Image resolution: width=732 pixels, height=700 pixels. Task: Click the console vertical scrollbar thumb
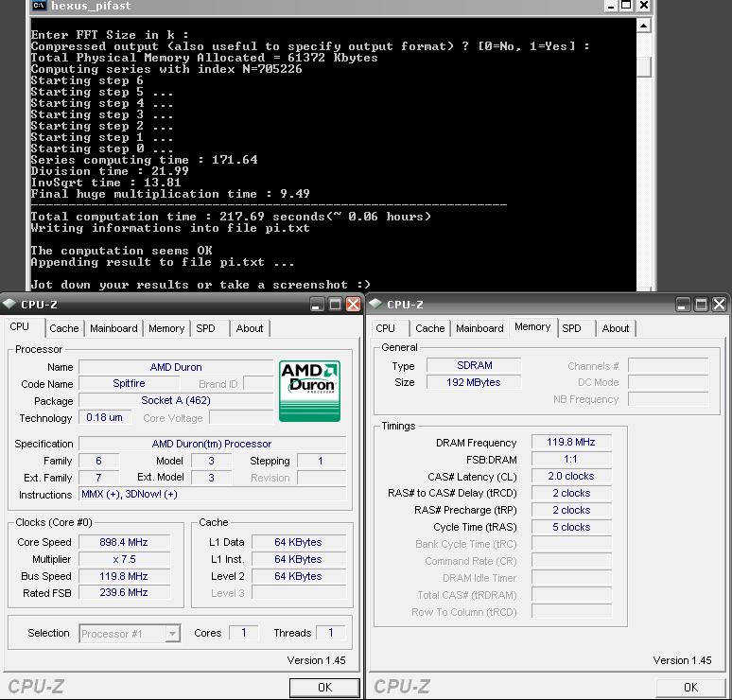pyautogui.click(x=644, y=66)
